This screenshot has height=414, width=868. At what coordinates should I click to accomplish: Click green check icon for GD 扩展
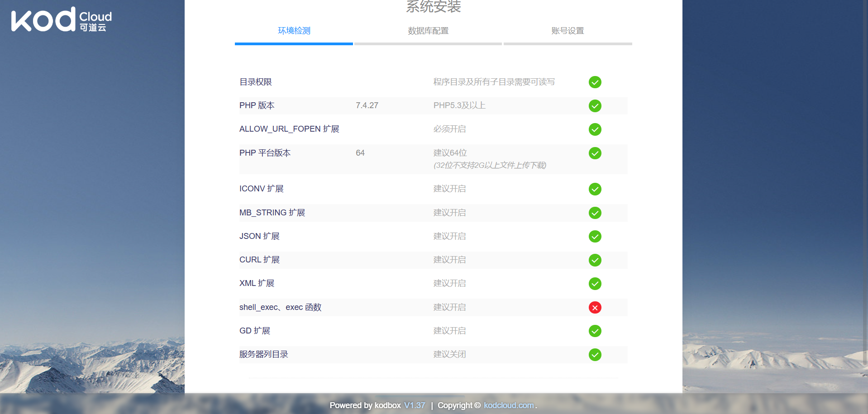pyautogui.click(x=595, y=331)
